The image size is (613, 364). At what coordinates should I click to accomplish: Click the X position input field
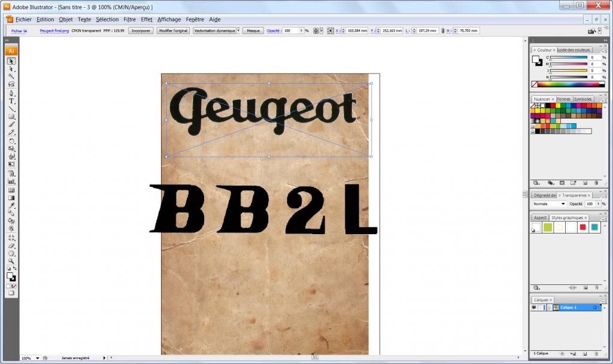(x=357, y=31)
